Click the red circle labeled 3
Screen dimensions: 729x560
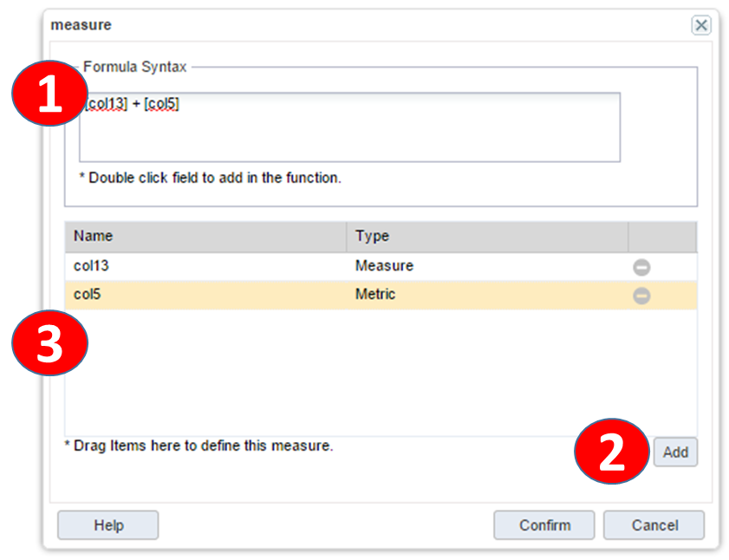(49, 342)
